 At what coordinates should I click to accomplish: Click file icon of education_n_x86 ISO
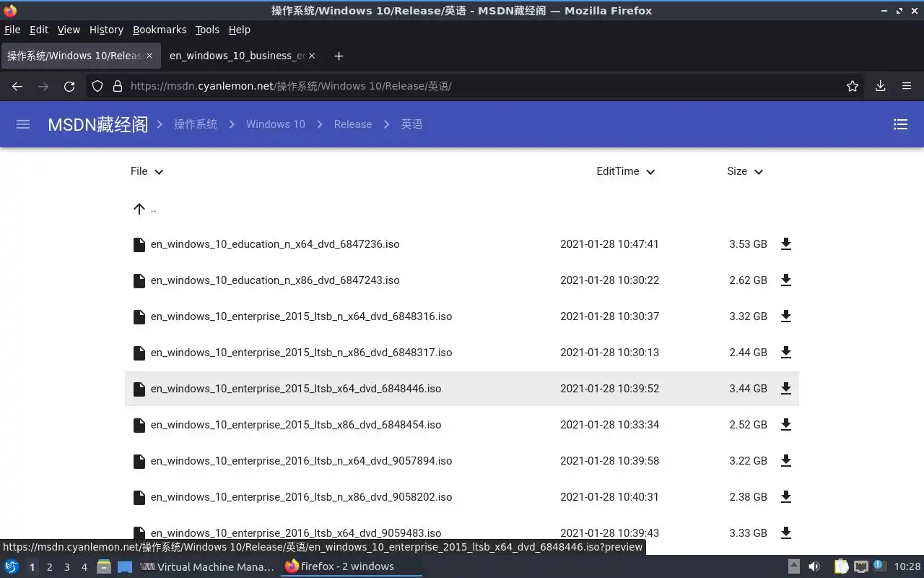[x=139, y=280]
